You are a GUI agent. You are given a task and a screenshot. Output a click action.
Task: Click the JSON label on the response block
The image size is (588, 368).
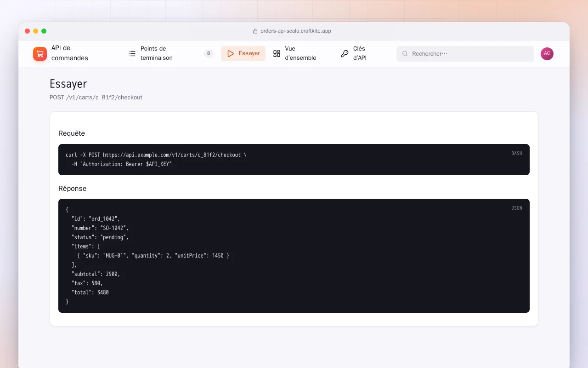[x=517, y=208]
